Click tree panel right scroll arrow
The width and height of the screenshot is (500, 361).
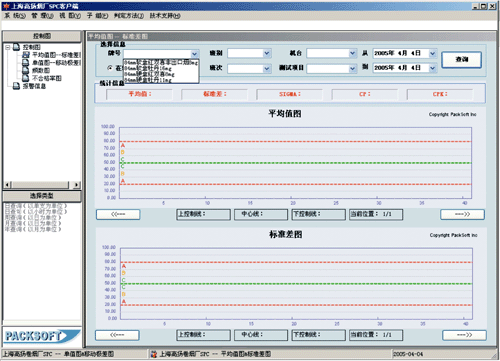77,185
